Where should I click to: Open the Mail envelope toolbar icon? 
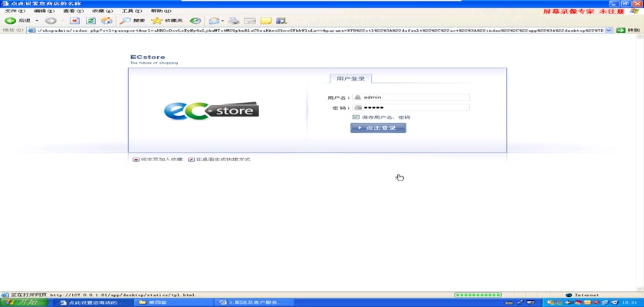[x=214, y=21]
